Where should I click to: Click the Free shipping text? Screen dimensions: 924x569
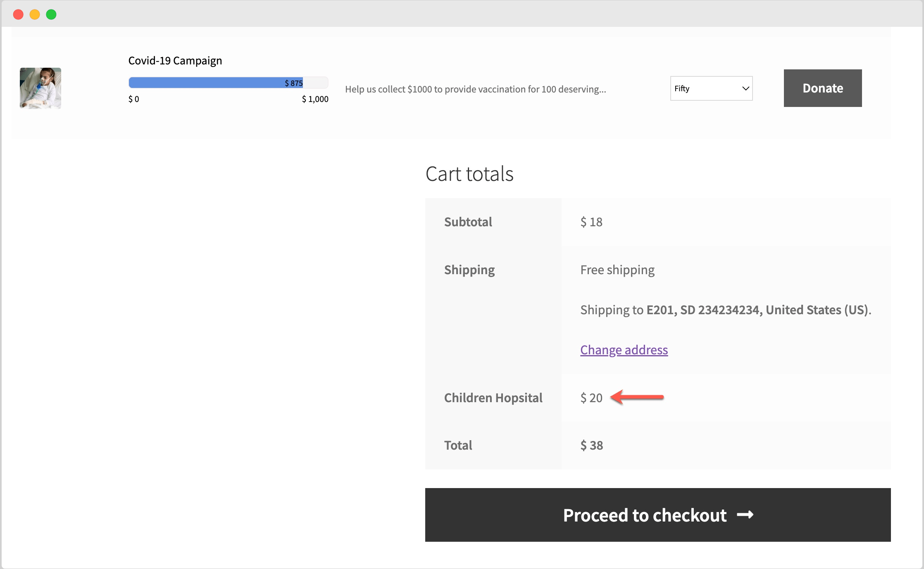coord(617,270)
